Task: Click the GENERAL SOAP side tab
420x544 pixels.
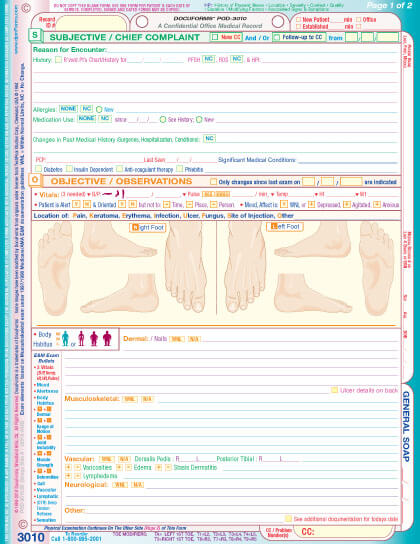Action: (x=406, y=426)
